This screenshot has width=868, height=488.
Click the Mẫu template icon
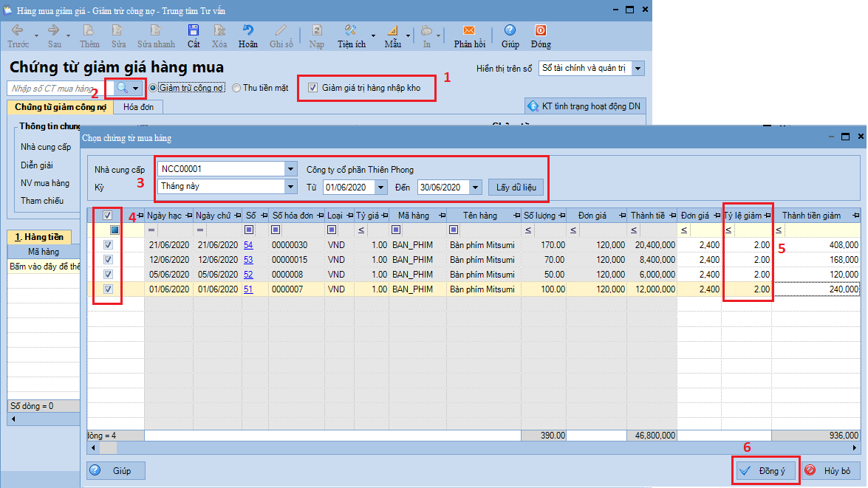pos(392,30)
